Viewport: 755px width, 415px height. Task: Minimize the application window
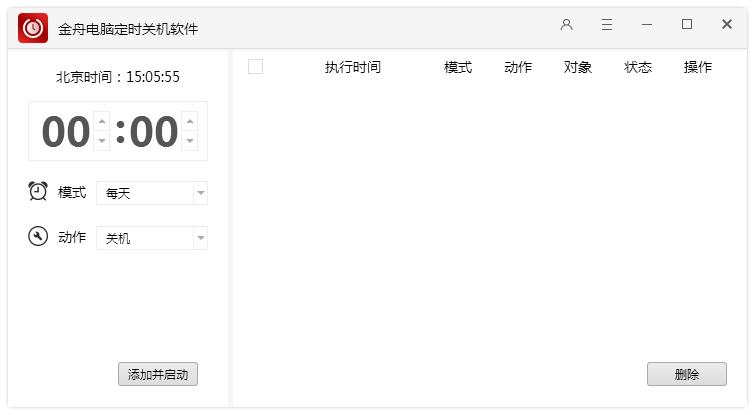click(x=647, y=25)
